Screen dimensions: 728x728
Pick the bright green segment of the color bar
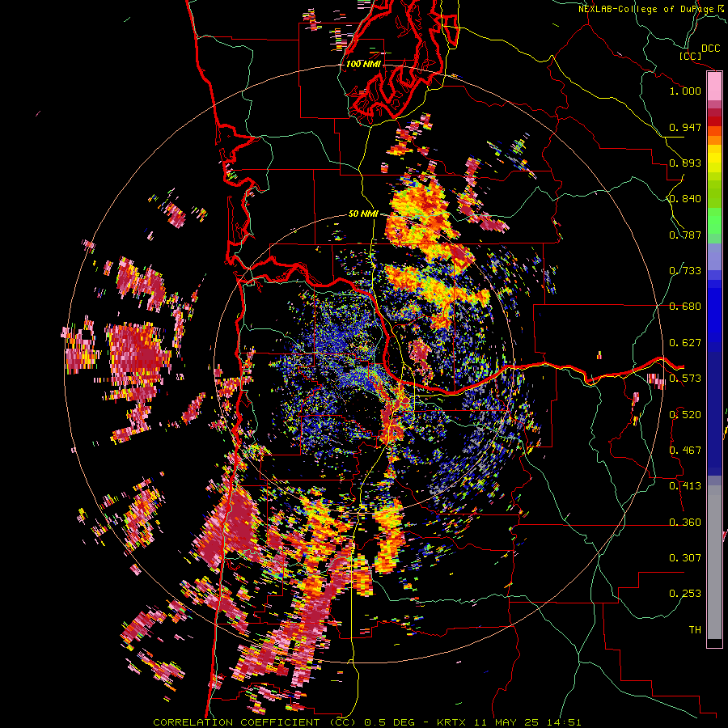pos(714,221)
